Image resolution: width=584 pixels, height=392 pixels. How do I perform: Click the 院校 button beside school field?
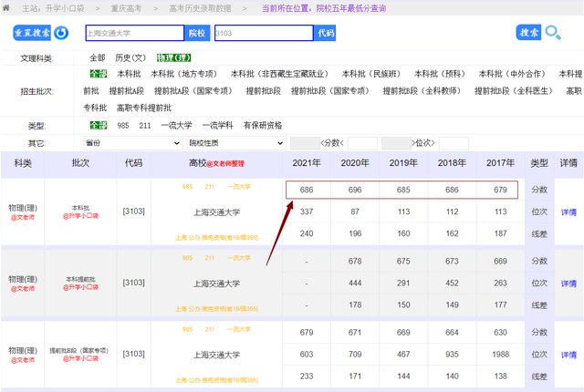coord(197,33)
